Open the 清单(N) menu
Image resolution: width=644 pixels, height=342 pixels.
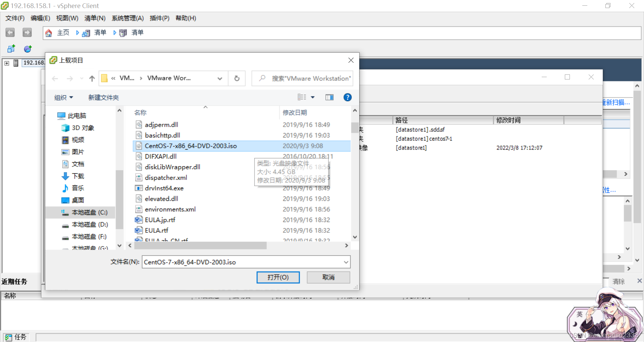click(95, 18)
